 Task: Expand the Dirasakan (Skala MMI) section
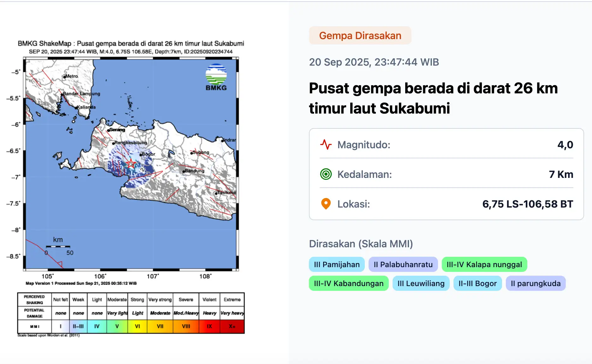(362, 244)
